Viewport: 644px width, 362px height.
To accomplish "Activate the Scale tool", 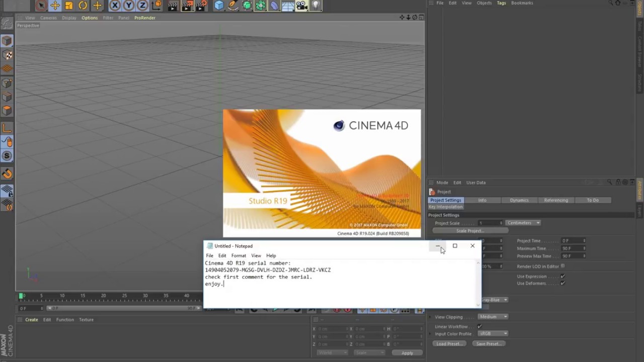I will tap(69, 6).
